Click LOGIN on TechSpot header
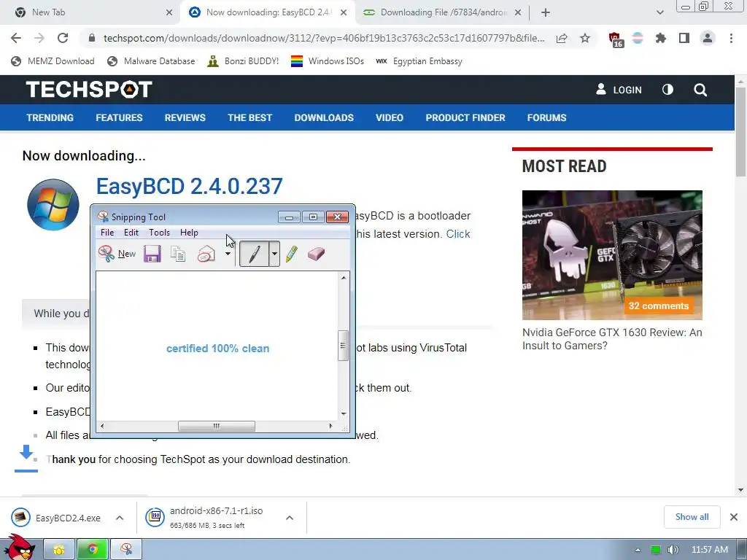The image size is (747, 560). click(619, 90)
